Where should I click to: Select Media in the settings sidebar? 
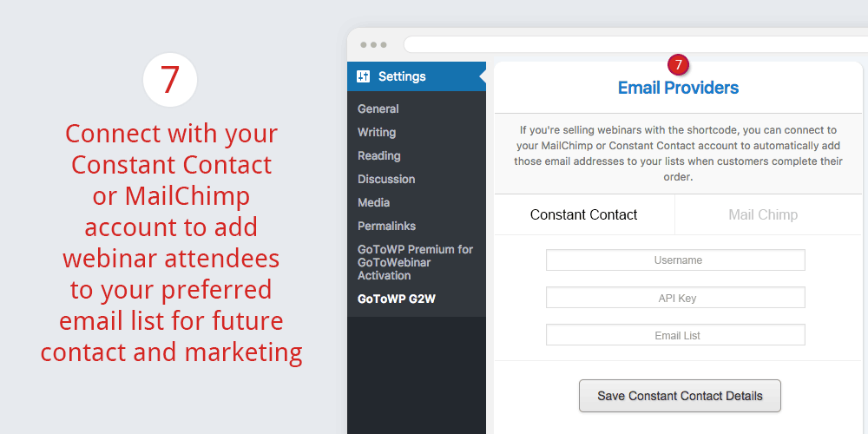373,202
